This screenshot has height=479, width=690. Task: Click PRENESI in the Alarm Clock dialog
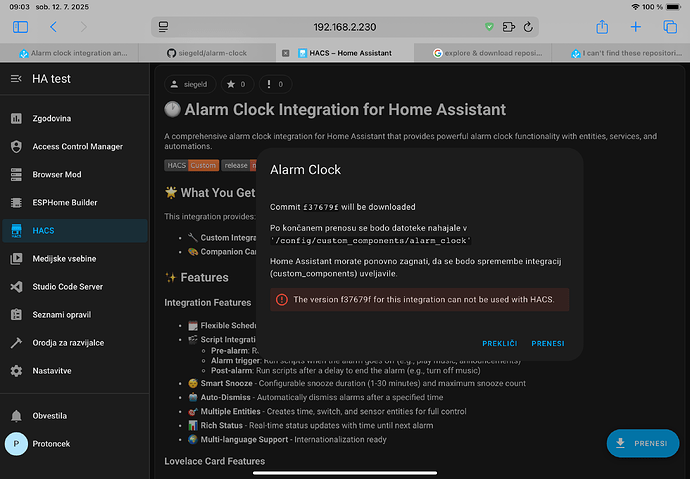548,344
